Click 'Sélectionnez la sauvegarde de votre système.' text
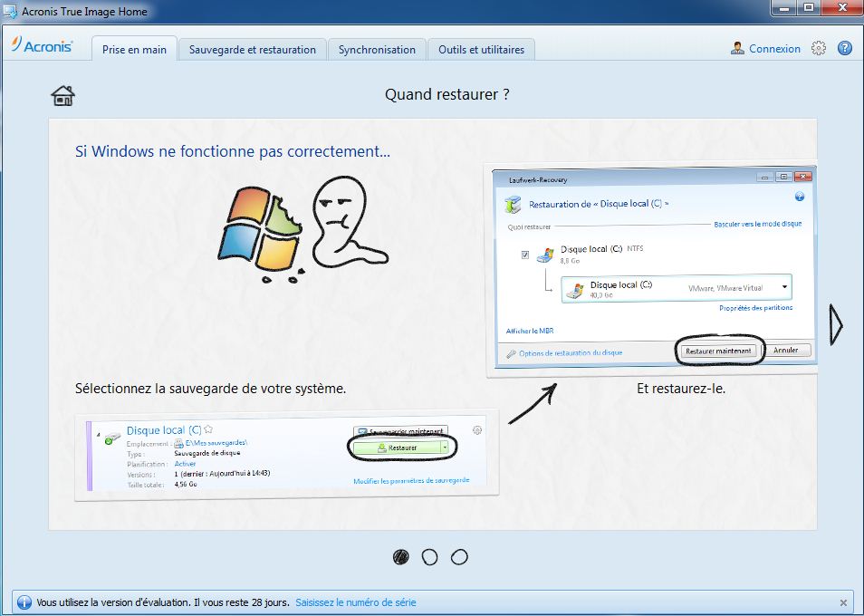This screenshot has width=864, height=616. 210,389
